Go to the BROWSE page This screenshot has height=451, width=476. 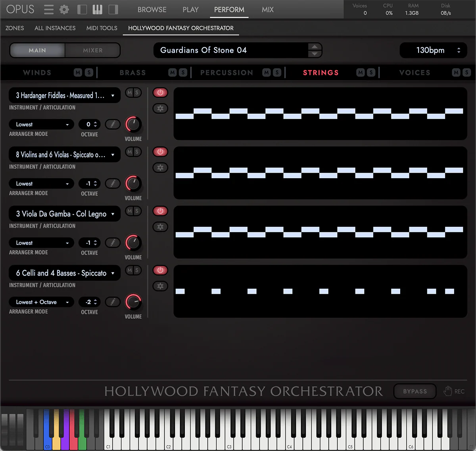click(152, 10)
